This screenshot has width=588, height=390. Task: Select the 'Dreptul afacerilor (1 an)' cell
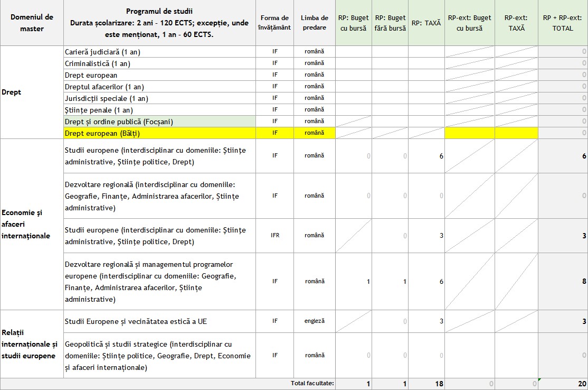coord(160,87)
